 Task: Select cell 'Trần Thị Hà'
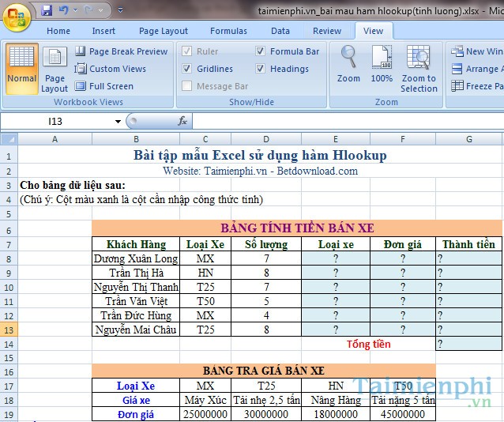pos(136,273)
